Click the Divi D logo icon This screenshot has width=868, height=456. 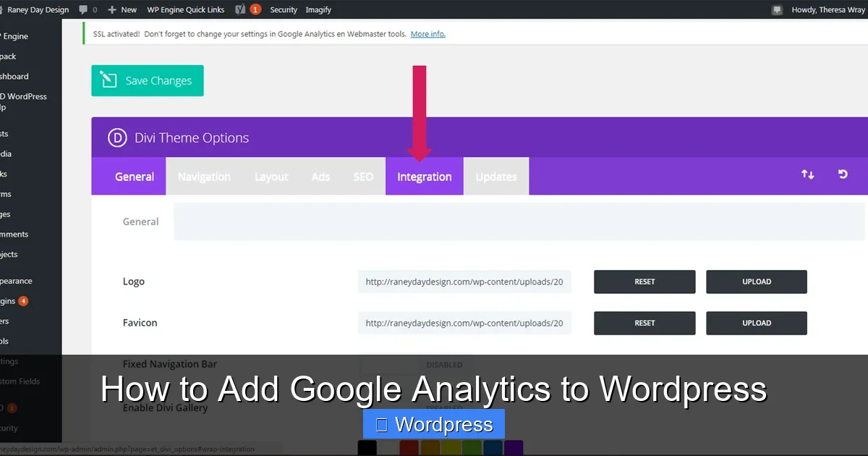point(117,138)
